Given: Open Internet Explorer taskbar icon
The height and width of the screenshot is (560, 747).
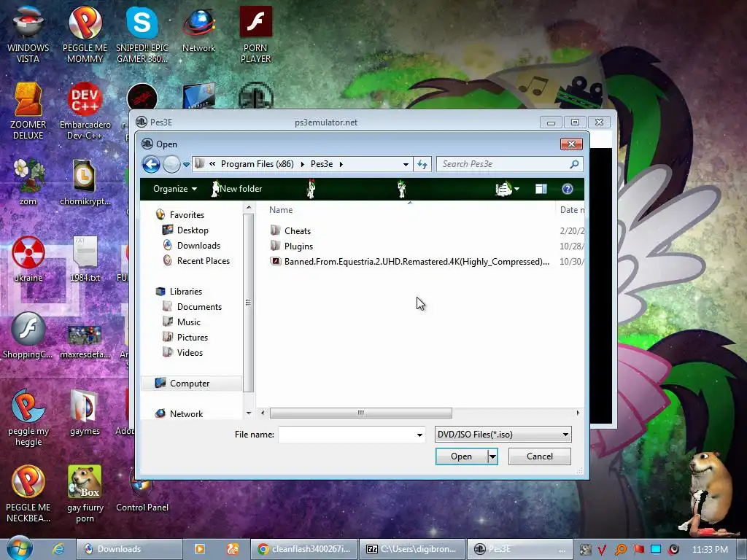Looking at the screenshot, I should coord(58,549).
